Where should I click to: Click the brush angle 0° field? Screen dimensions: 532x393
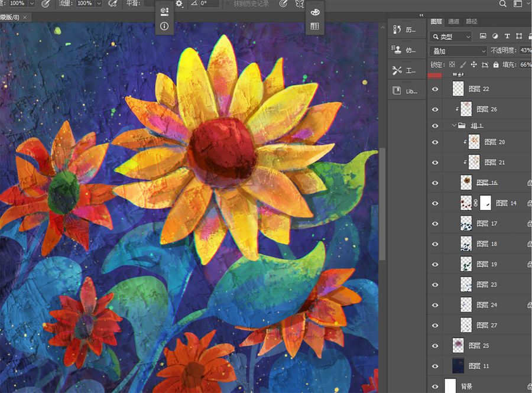(210, 4)
